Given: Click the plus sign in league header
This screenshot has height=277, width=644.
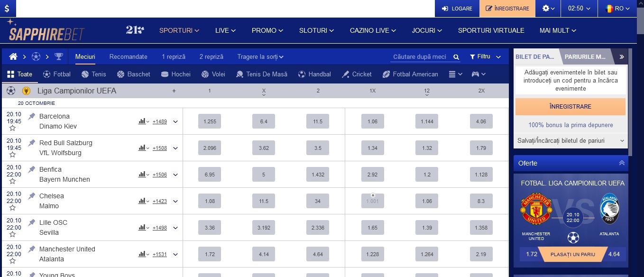Looking at the screenshot, I should click(x=174, y=91).
